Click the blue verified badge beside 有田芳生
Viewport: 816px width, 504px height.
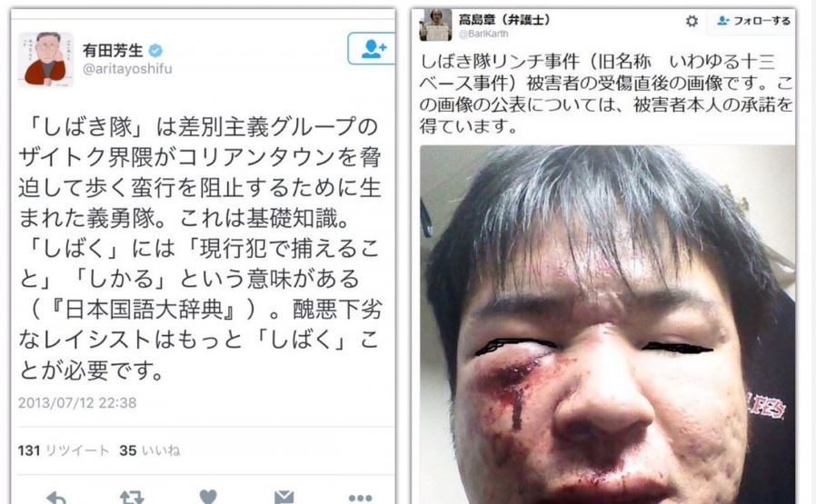pos(155,51)
